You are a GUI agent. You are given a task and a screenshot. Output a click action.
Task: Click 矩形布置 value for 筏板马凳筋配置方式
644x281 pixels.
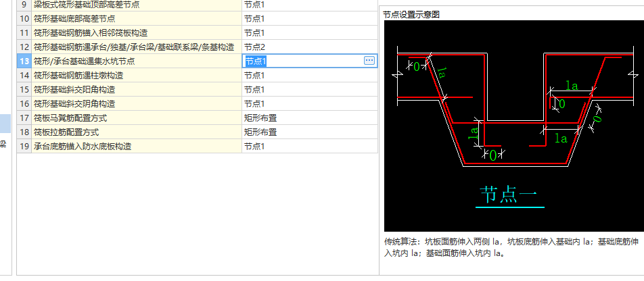(x=310, y=118)
